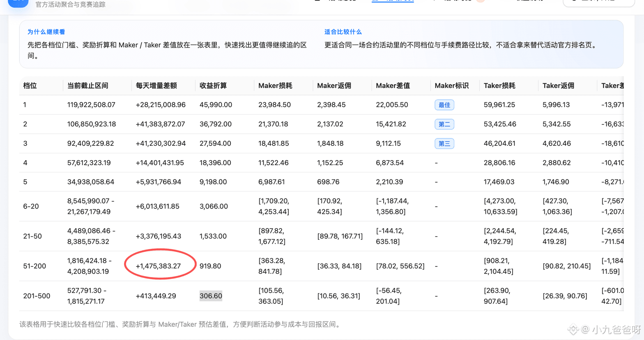This screenshot has width=644, height=340.
Task: Click the 第二 Maker badge
Action: 444,124
